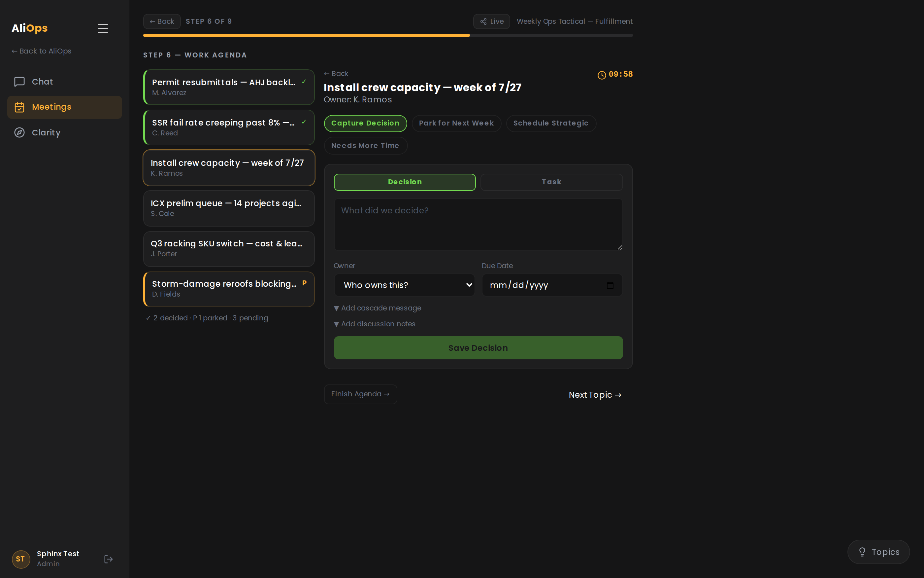Click the step progress bar
This screenshot has width=924, height=578.
point(388,36)
